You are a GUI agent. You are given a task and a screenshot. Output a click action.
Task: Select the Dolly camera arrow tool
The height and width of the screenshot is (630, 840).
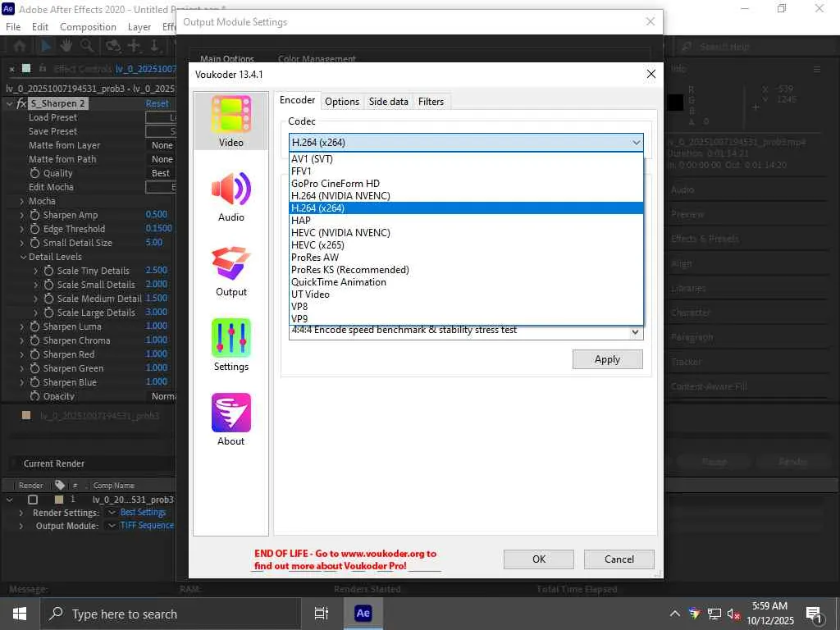pyautogui.click(x=154, y=46)
